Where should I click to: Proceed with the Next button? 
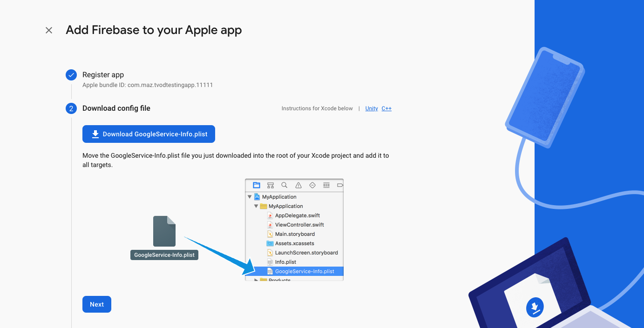click(x=97, y=304)
